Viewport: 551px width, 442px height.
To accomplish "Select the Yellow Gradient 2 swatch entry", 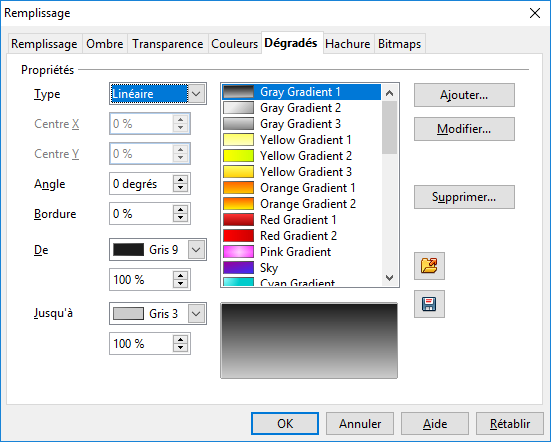I will click(302, 156).
